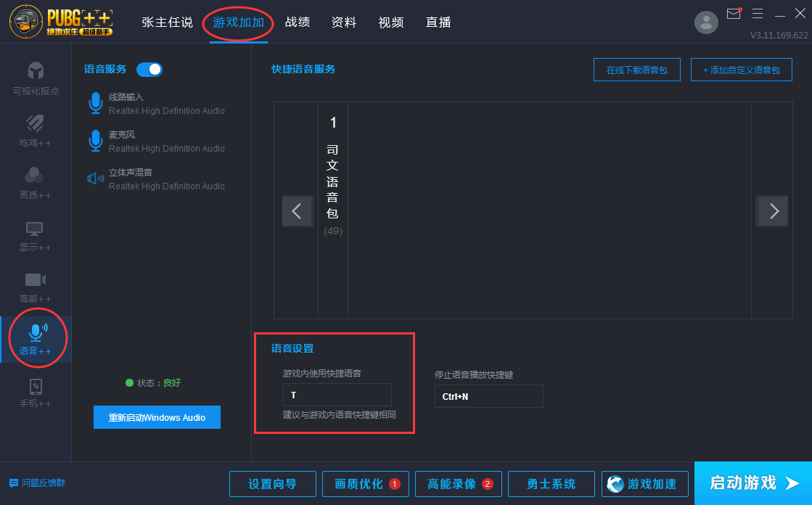Switch to the 战绩 tab
The width and height of the screenshot is (812, 505).
coord(298,22)
